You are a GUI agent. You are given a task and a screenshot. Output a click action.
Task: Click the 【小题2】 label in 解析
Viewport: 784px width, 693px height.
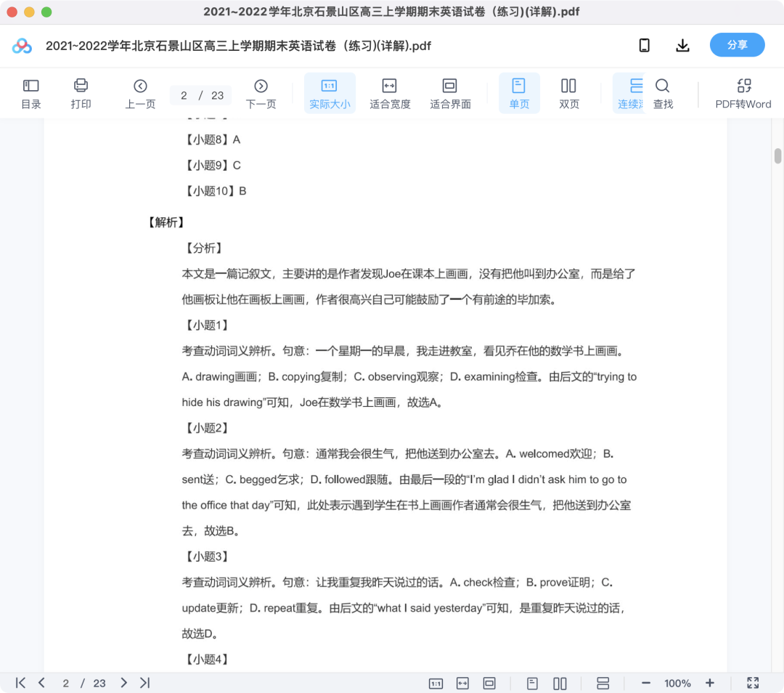[207, 428]
